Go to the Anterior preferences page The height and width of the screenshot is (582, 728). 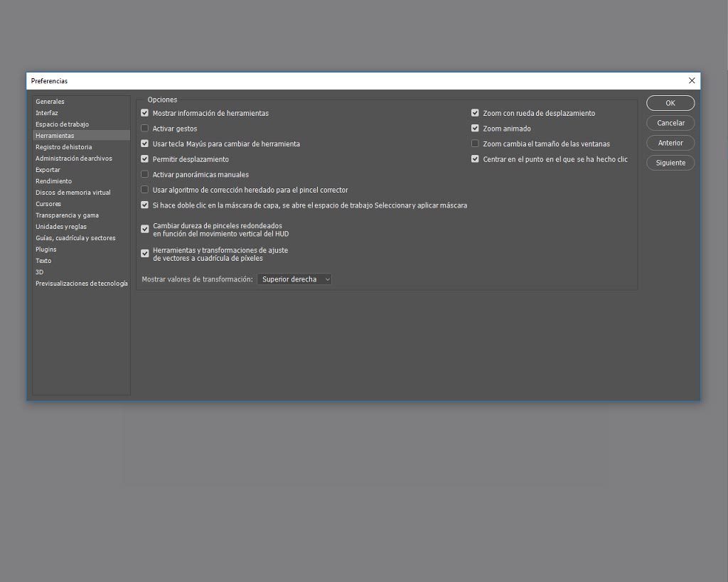(x=670, y=143)
